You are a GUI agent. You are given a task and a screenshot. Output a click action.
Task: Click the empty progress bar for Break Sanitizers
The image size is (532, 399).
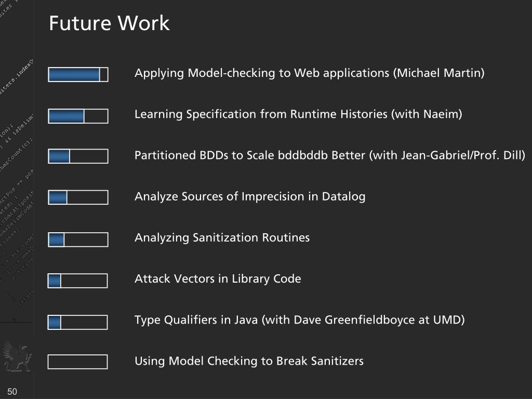[77, 362]
